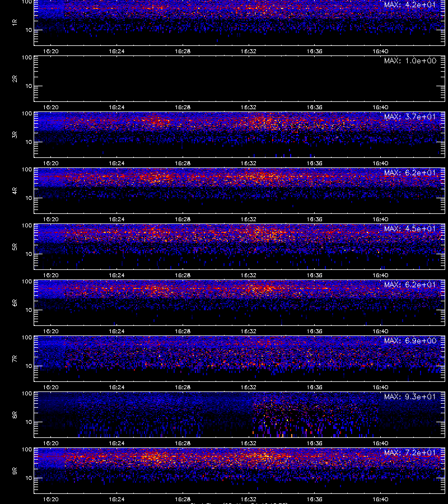Click the 100 y-axis label of panel 2R
The image size is (448, 504).
click(27, 58)
